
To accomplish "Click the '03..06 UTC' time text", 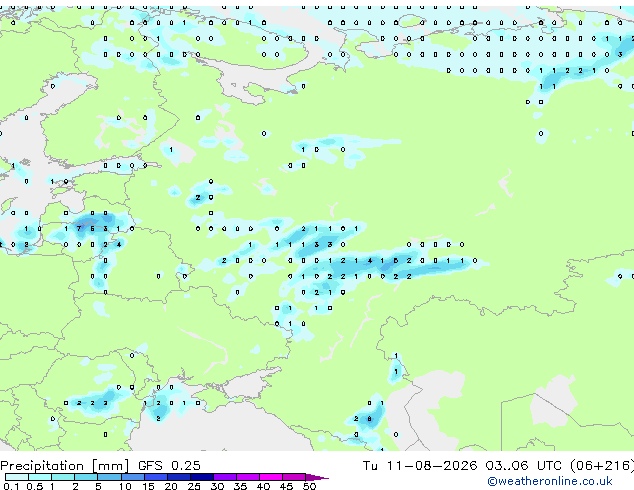I will (524, 466).
